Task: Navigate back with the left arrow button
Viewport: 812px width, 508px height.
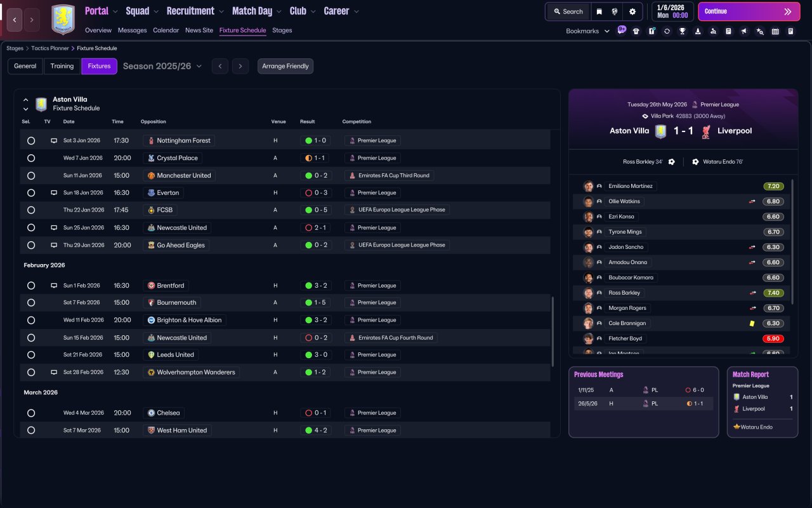Action: click(x=15, y=20)
